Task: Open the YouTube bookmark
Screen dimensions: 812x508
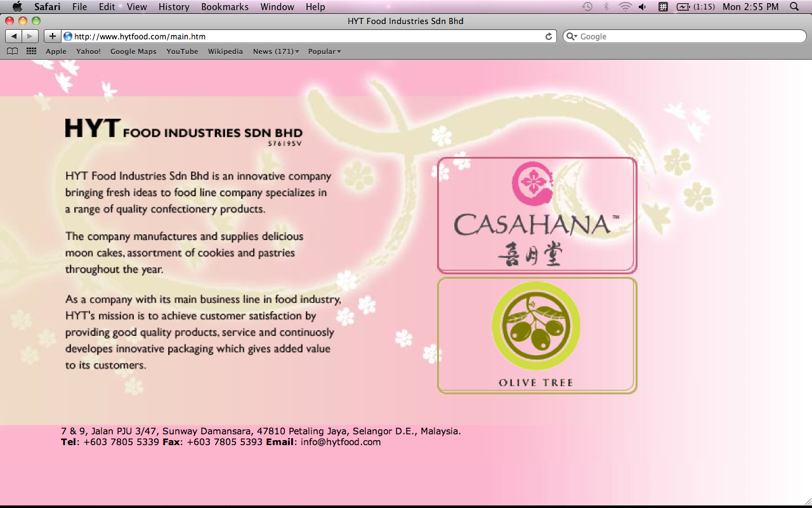Action: point(182,51)
